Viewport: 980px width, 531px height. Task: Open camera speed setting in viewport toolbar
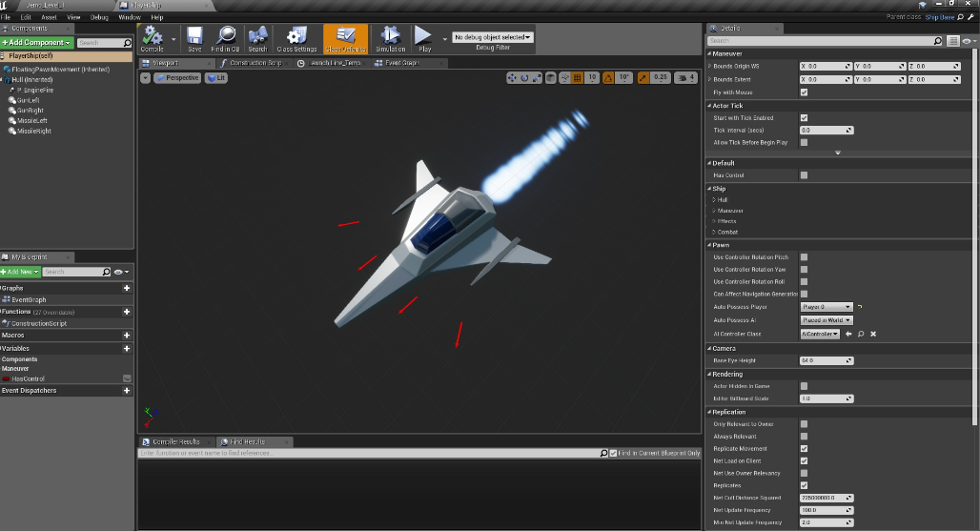[687, 77]
